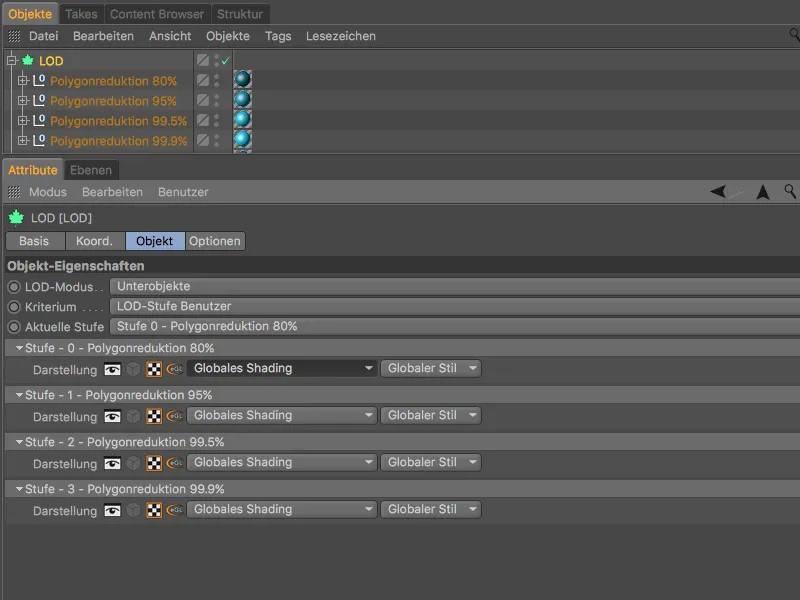Image resolution: width=800 pixels, height=600 pixels.
Task: Expand Polygonreduktion 99.9% tree node
Action: tap(22, 140)
